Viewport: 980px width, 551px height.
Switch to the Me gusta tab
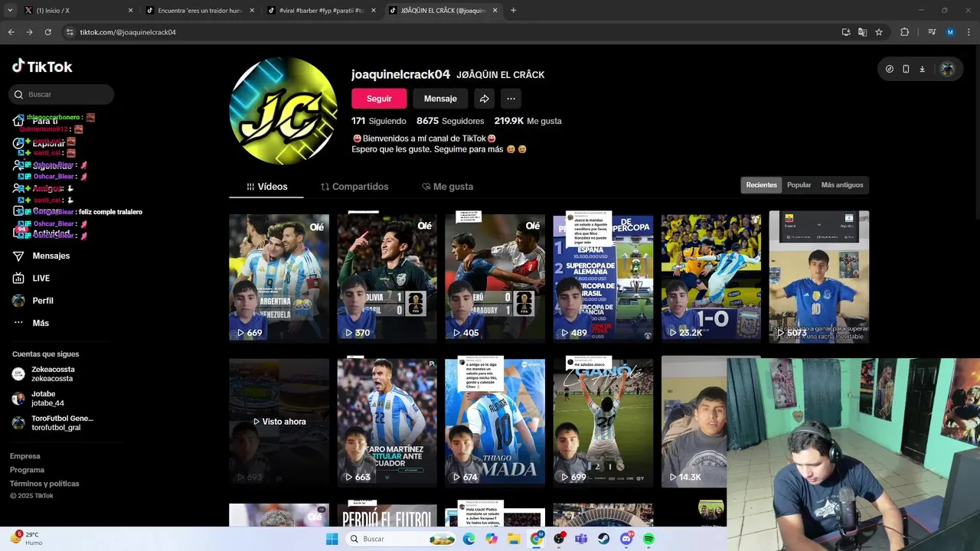click(447, 187)
